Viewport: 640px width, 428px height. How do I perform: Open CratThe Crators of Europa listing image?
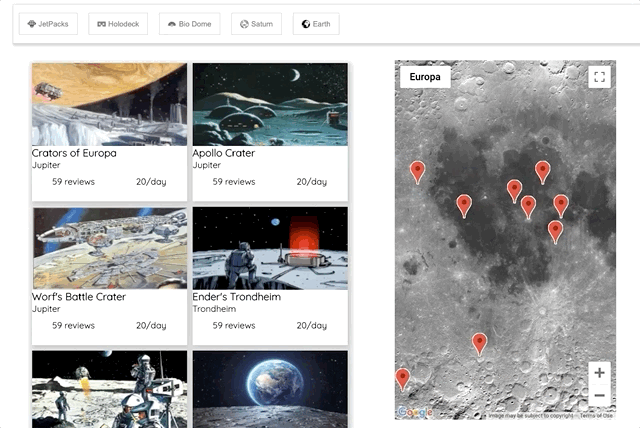(109, 105)
